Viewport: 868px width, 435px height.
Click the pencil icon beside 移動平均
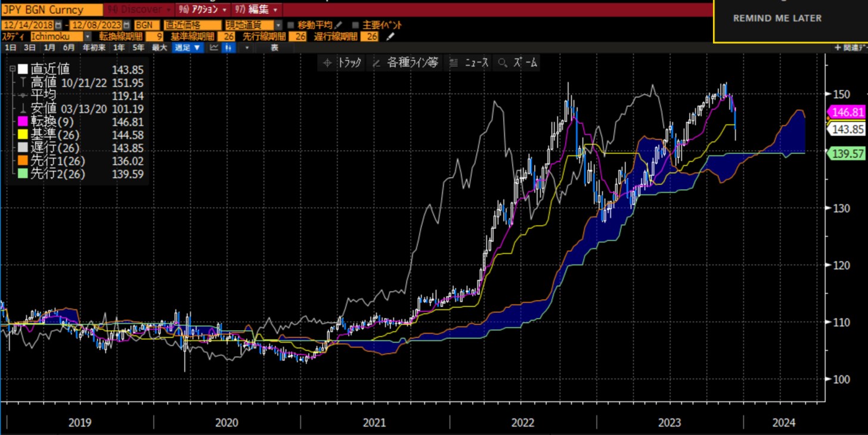tap(339, 25)
